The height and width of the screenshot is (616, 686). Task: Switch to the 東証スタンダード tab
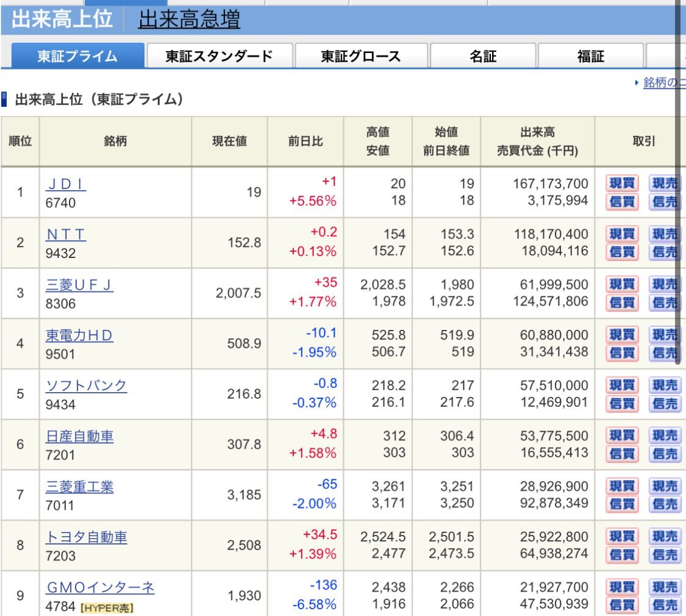219,56
